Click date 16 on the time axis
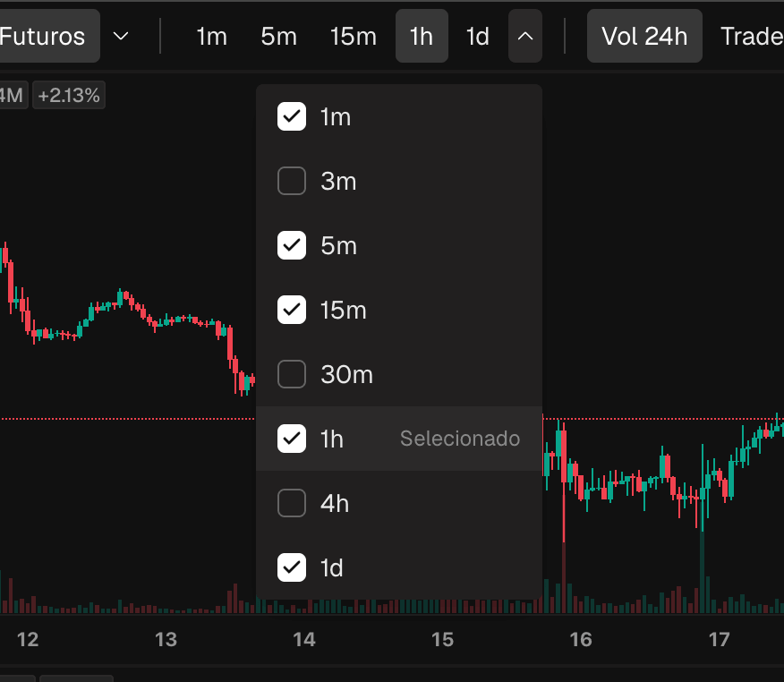 coord(581,640)
